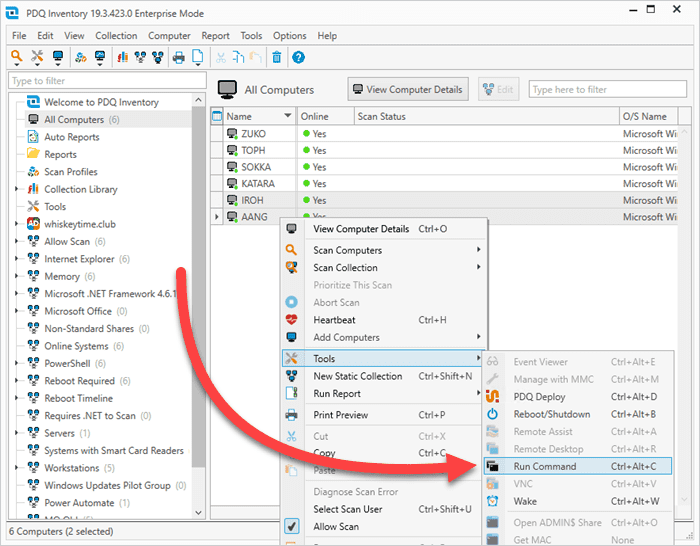Click the New Static Collection icon
The height and width of the screenshot is (546, 700).
(x=292, y=376)
